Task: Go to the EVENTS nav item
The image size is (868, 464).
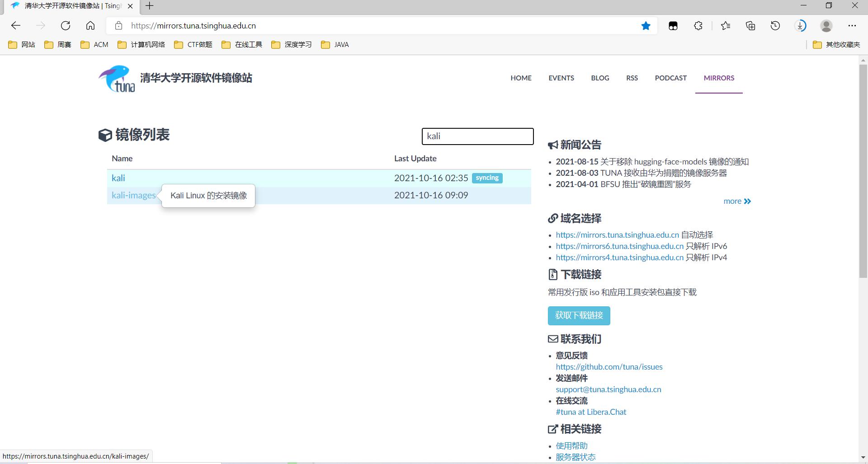Action: (x=561, y=78)
